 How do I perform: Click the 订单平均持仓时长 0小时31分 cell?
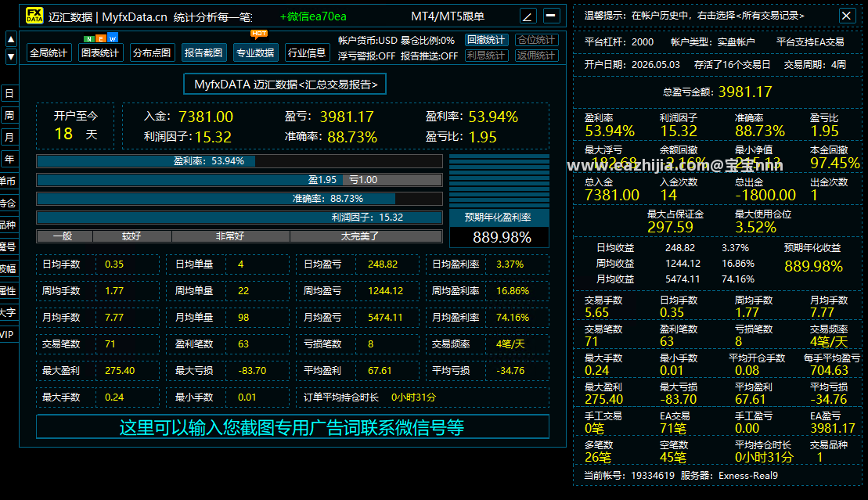click(423, 397)
